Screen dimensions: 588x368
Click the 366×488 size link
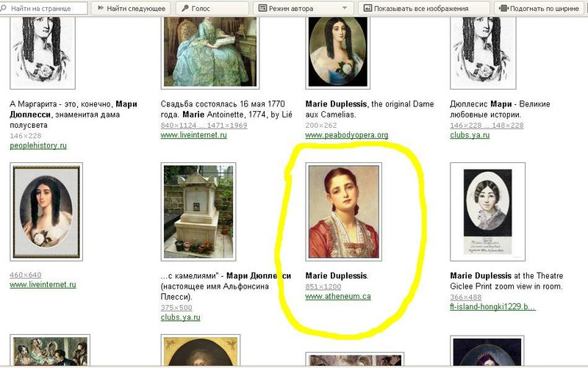tap(465, 297)
